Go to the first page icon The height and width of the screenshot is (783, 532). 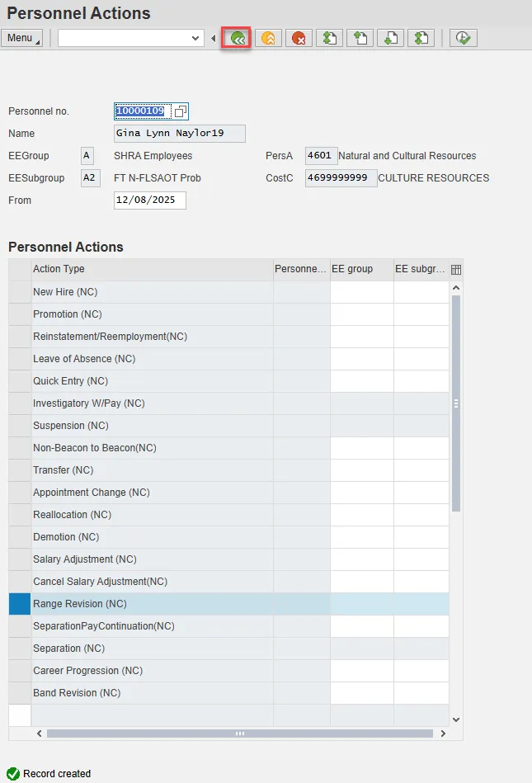[x=330, y=38]
